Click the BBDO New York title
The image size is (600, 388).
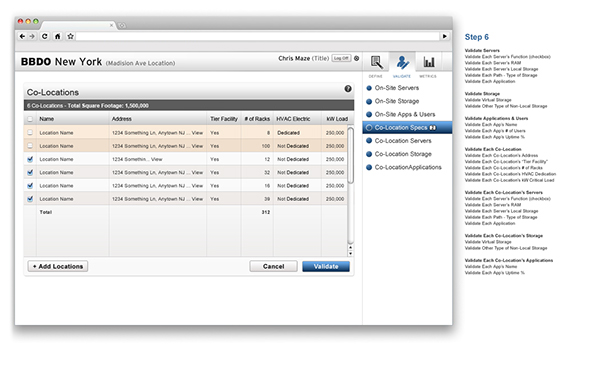[x=61, y=62]
